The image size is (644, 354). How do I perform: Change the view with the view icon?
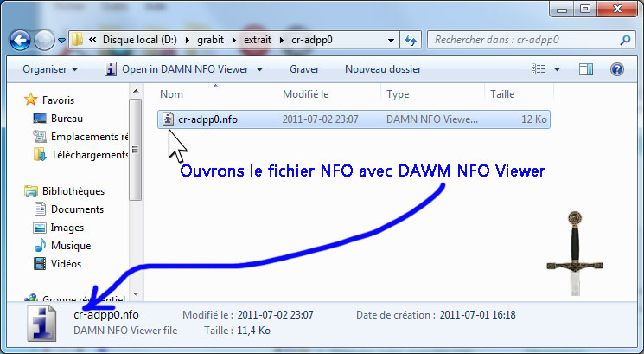pos(539,69)
